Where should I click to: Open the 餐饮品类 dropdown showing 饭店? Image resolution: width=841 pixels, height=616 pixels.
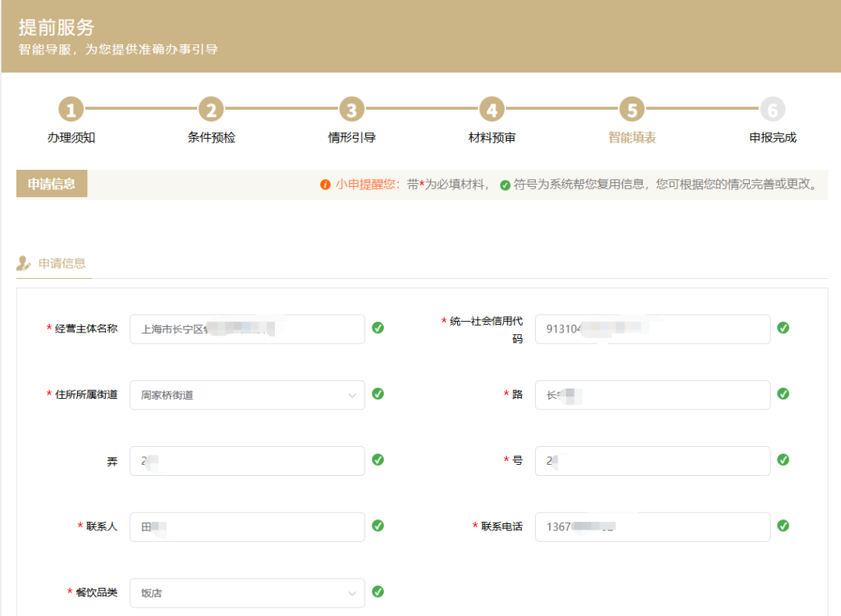point(247,593)
